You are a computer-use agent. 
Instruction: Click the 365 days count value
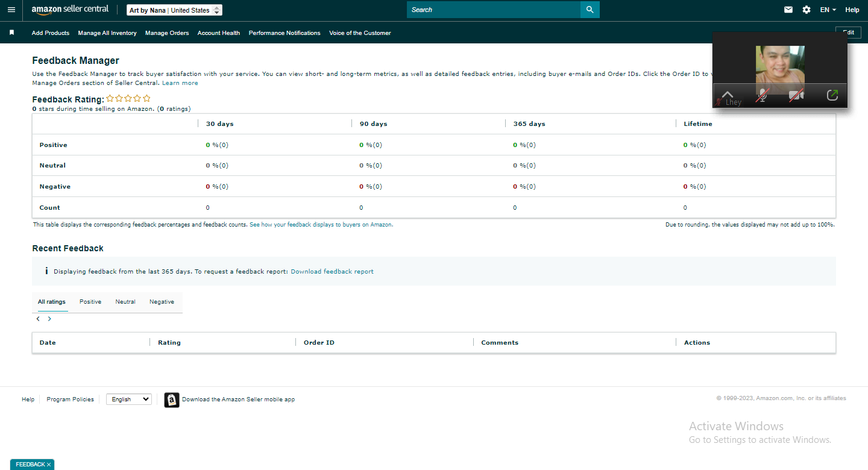(x=515, y=207)
